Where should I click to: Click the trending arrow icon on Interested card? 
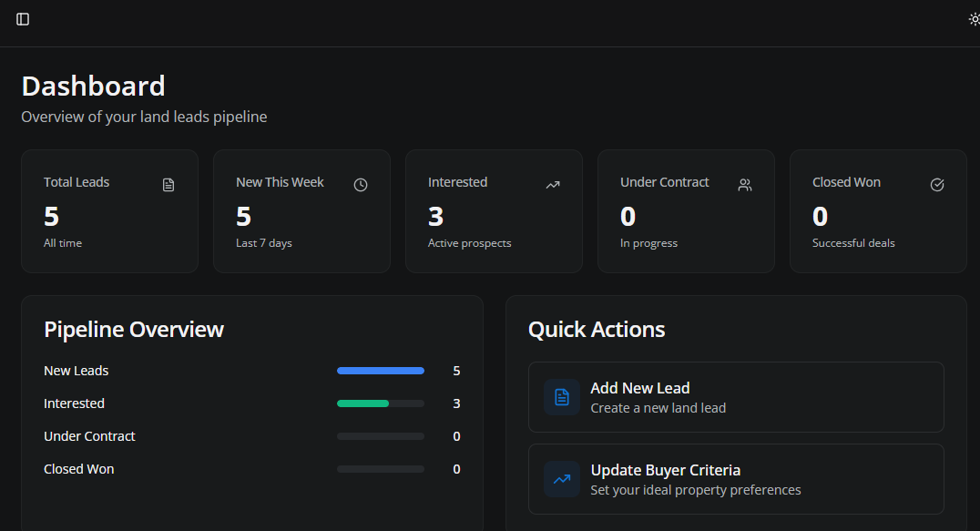click(553, 184)
